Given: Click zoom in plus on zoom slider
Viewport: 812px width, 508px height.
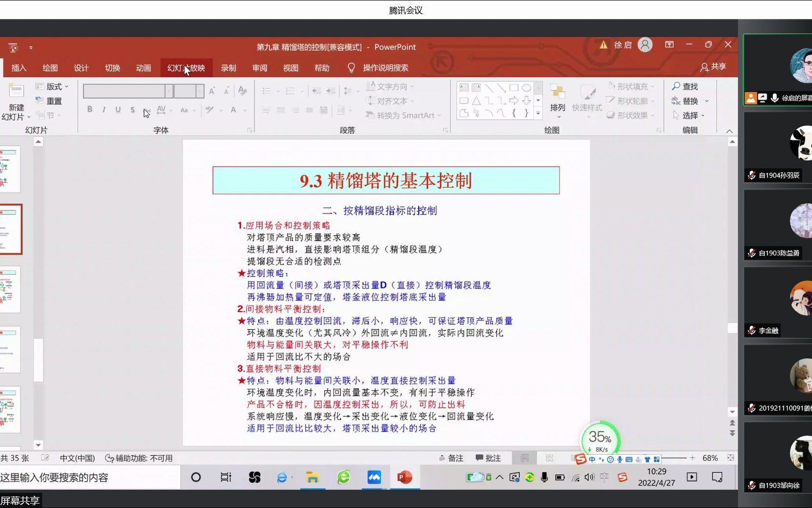Looking at the screenshot, I should [692, 458].
